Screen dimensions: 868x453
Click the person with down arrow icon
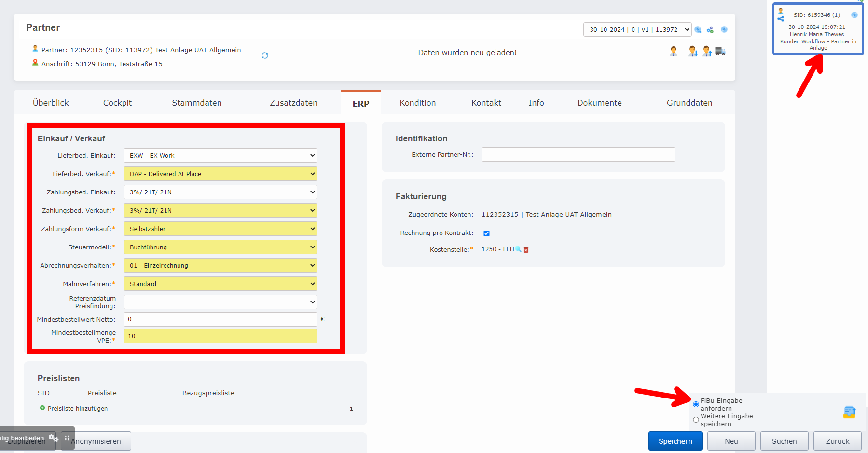(x=693, y=51)
